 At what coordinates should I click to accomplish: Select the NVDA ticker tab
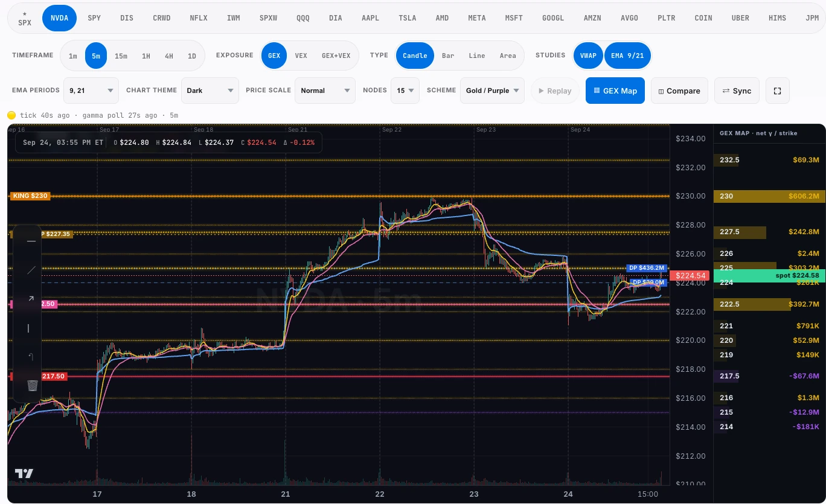coord(59,18)
